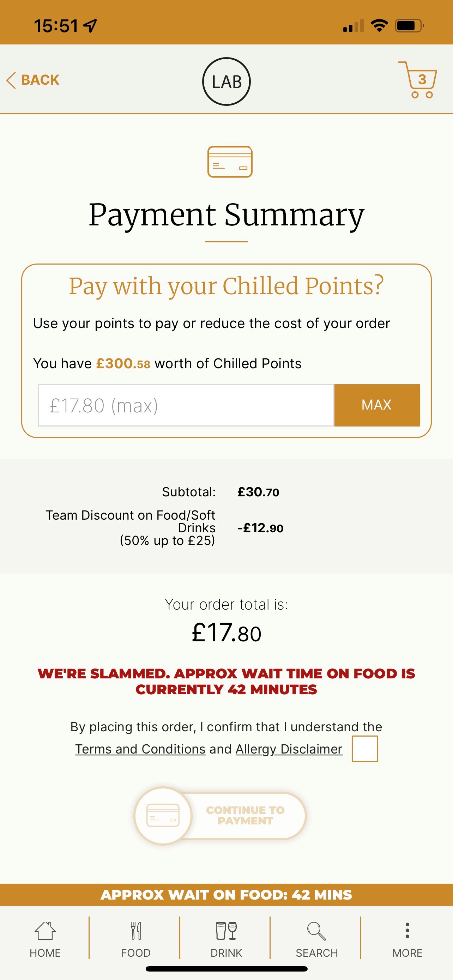Open the shopping cart with 3 items
This screenshot has height=980, width=453.
point(418,80)
